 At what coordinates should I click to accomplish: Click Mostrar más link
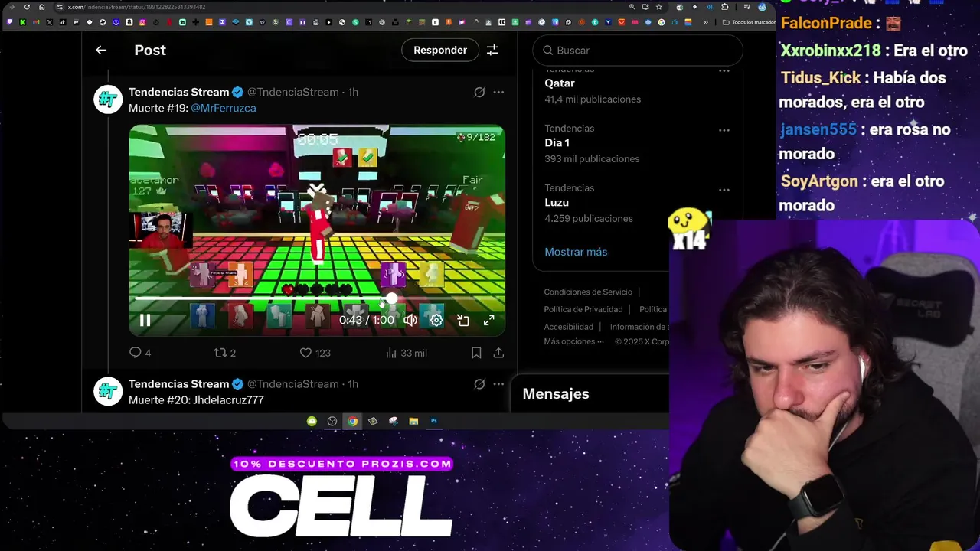[x=576, y=252]
